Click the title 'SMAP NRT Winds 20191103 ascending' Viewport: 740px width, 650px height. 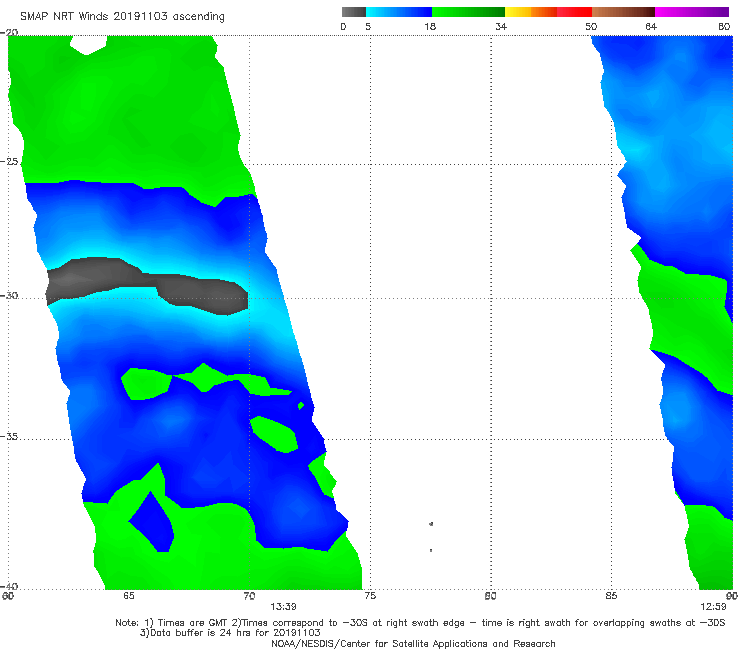tap(122, 16)
